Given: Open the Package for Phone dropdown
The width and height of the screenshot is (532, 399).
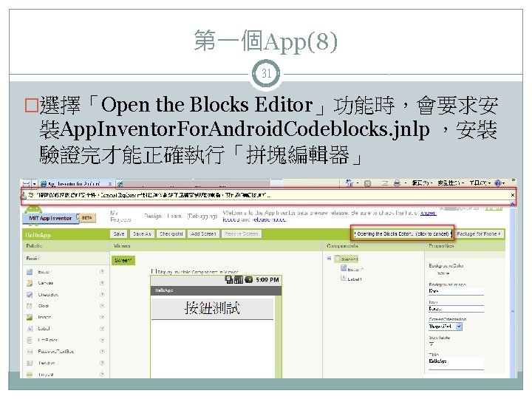Looking at the screenshot, I should pos(479,233).
